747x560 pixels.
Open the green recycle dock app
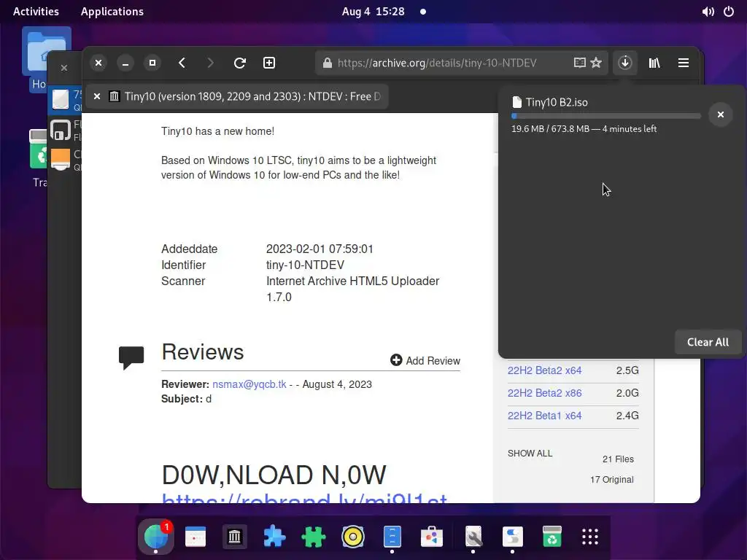(551, 537)
